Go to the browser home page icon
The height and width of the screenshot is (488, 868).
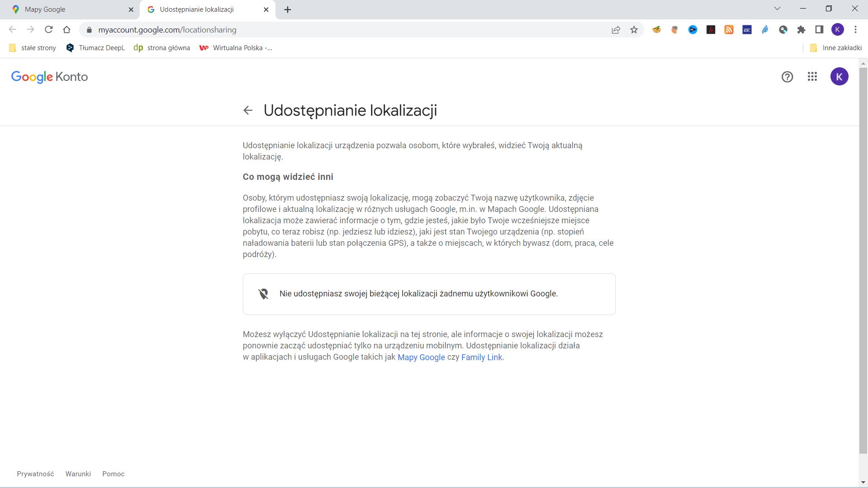pos(67,30)
